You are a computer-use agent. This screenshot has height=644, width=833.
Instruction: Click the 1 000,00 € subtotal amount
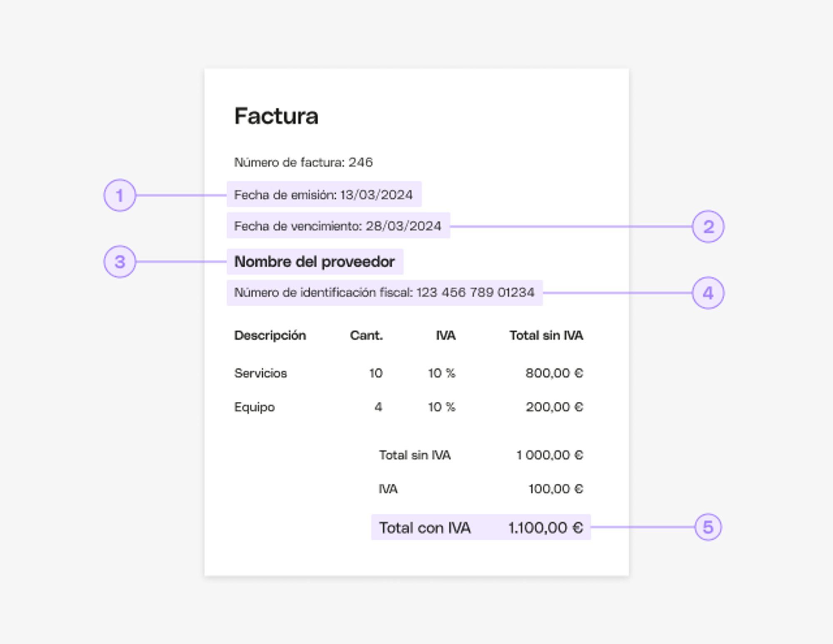coord(549,455)
